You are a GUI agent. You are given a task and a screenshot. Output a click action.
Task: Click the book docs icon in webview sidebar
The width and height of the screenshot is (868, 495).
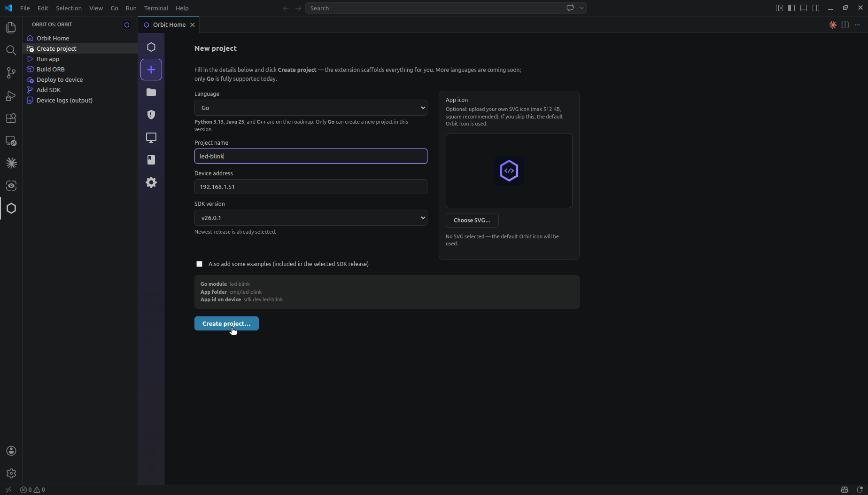pyautogui.click(x=151, y=160)
